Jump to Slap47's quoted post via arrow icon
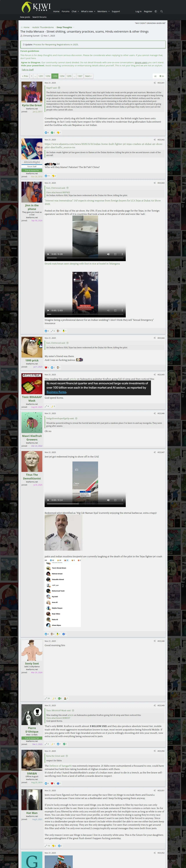Viewport: 186px width, 868px height. tap(59, 88)
